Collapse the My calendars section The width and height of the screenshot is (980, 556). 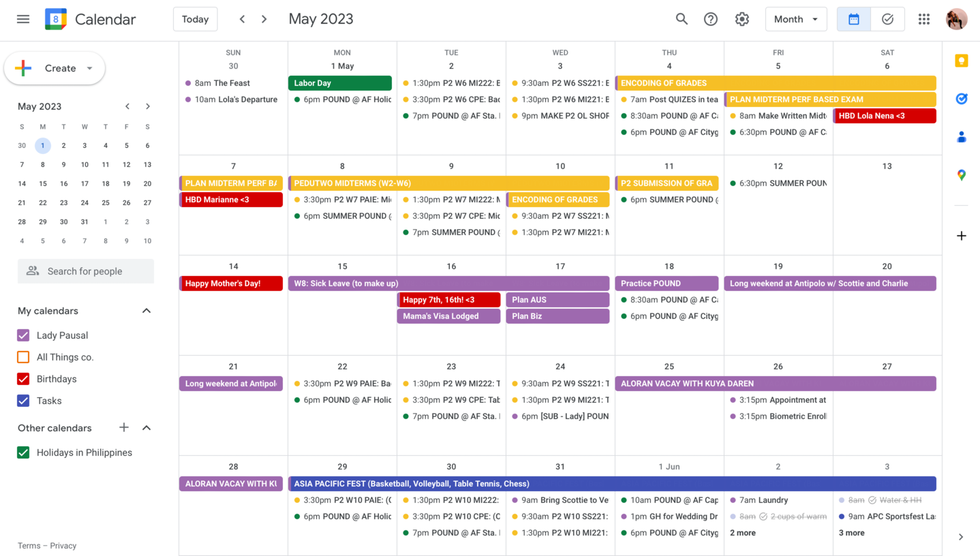[x=147, y=311]
